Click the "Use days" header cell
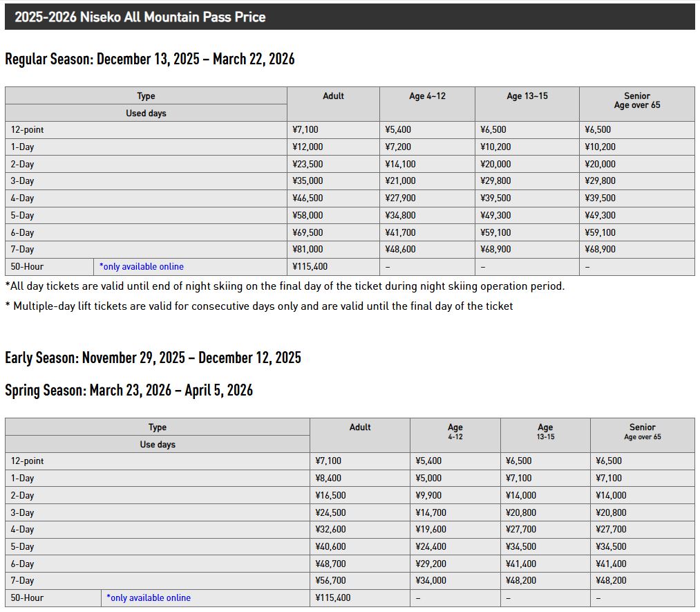The width and height of the screenshot is (700, 612). tap(158, 445)
